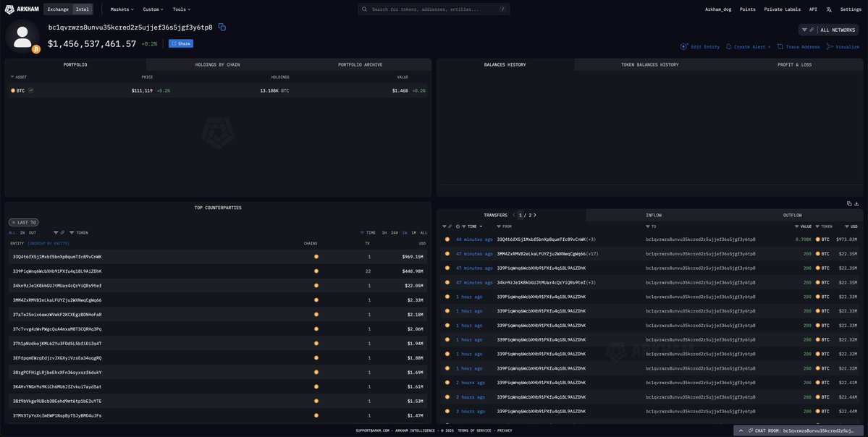
Task: Open the Markets dropdown menu
Action: tap(122, 9)
